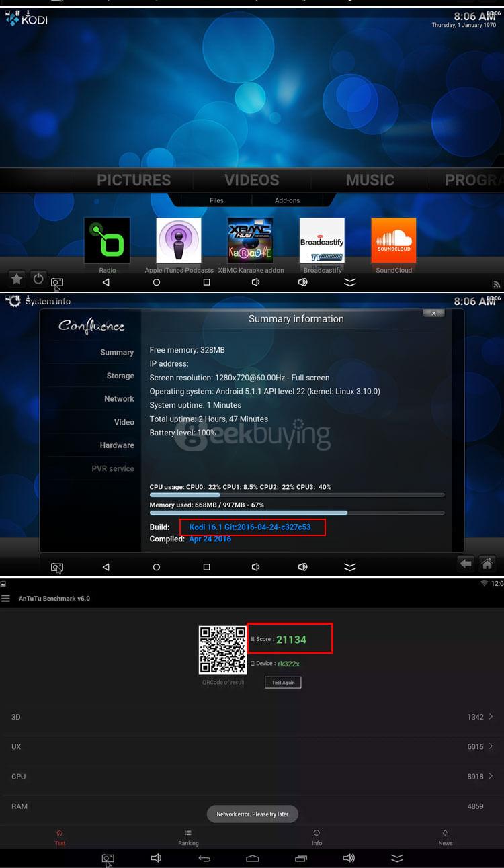The width and height of the screenshot is (504, 868).
Task: Click Kodi back arrow button in System info
Action: [x=466, y=564]
